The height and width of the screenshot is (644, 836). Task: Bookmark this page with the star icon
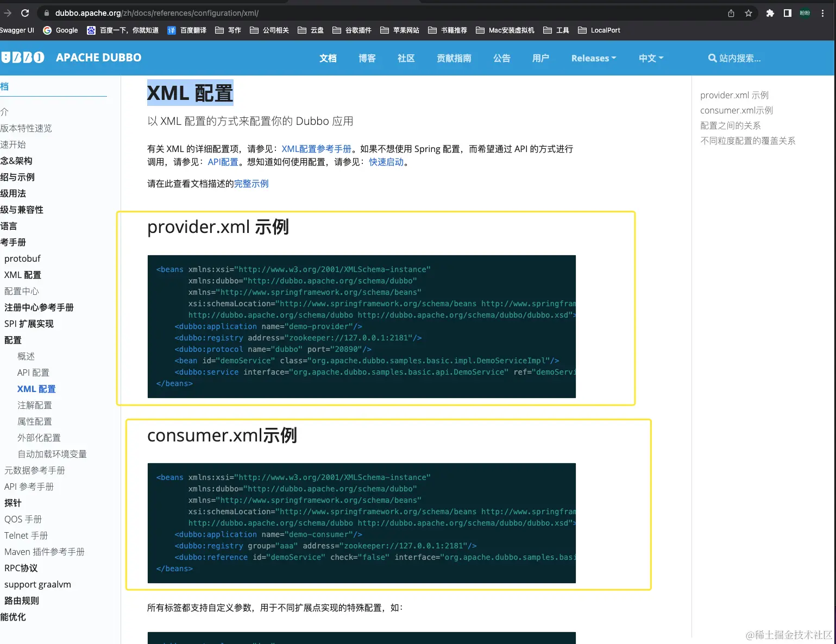coord(749,13)
